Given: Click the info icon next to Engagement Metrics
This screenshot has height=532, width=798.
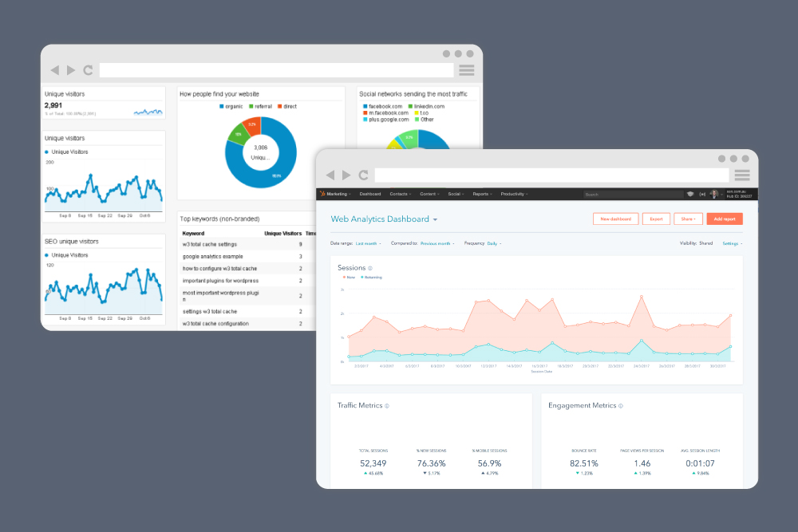Looking at the screenshot, I should [620, 406].
